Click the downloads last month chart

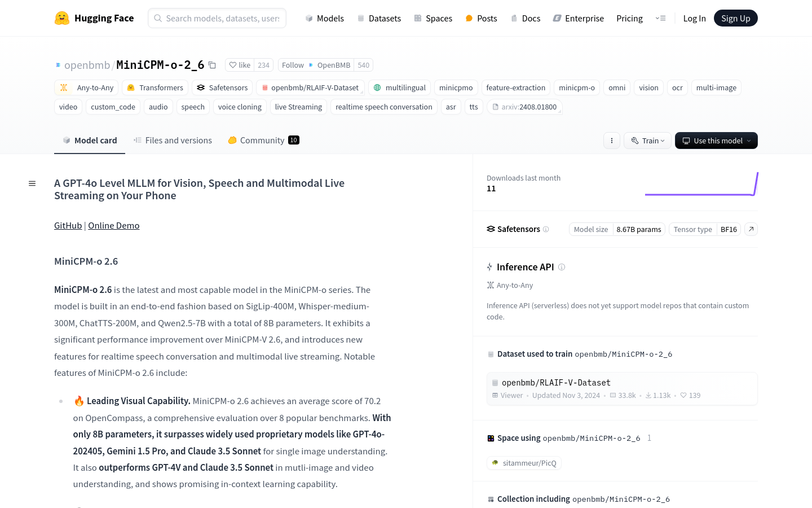tap(701, 184)
